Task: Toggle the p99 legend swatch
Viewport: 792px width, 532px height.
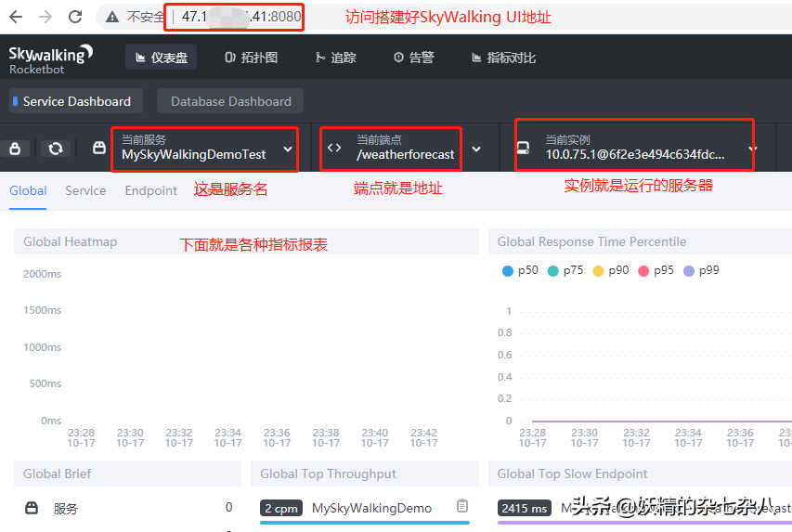Action: coord(689,271)
